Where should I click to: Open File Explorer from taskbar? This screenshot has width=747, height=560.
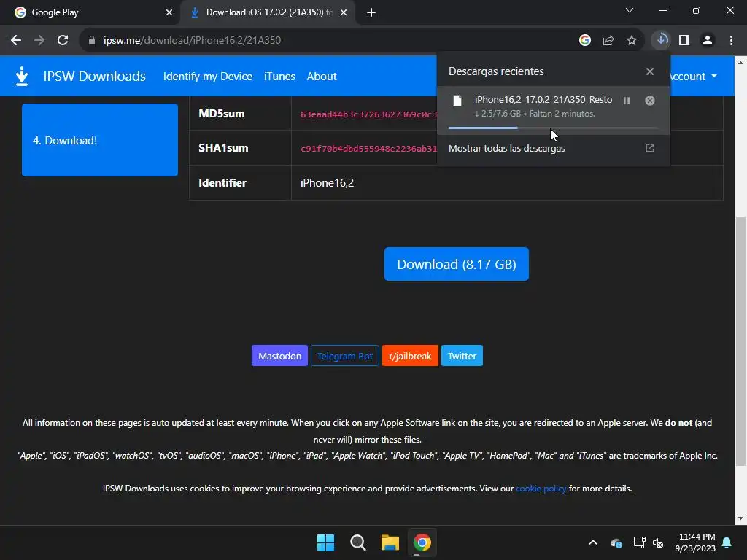pyautogui.click(x=390, y=542)
